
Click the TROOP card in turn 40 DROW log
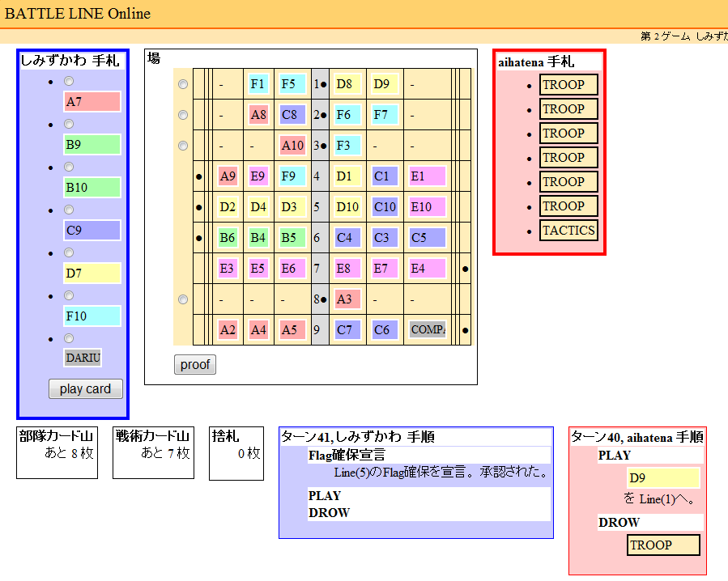tap(663, 545)
